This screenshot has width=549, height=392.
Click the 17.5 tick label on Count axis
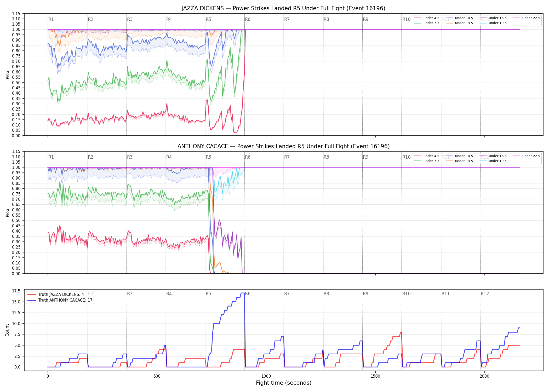pos(16,291)
